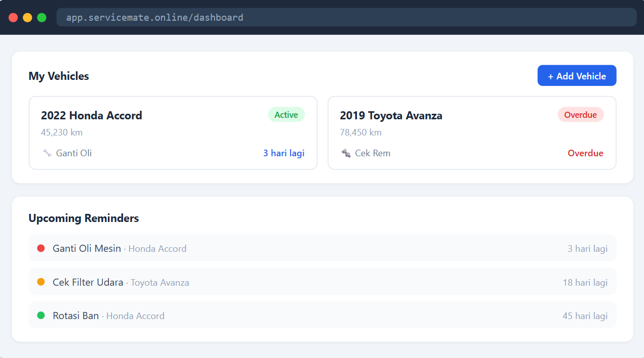Image resolution: width=644 pixels, height=358 pixels.
Task: Click the 18 hari lagi due label
Action: 585,282
